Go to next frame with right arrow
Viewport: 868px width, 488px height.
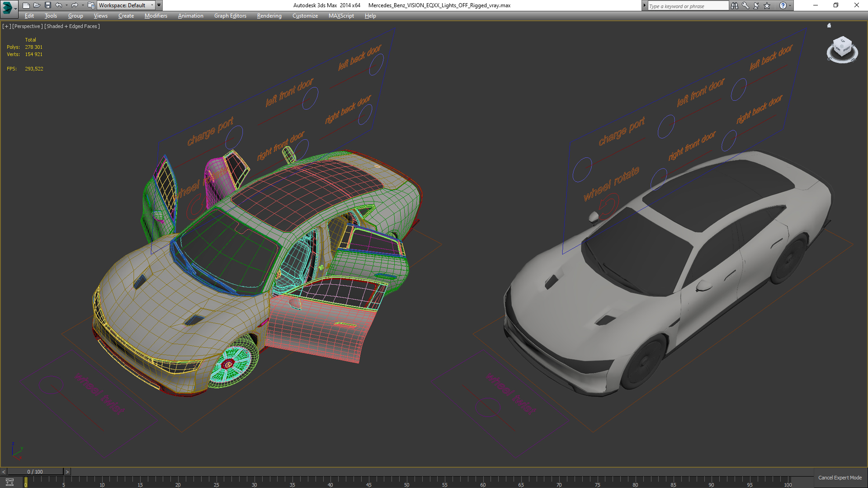pos(67,472)
